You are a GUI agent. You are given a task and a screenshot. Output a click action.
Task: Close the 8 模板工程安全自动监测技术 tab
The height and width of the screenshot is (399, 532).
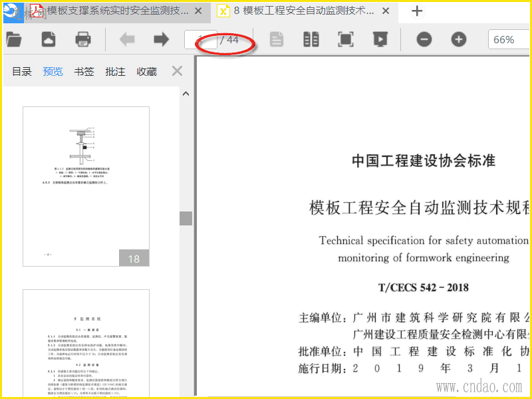click(386, 11)
